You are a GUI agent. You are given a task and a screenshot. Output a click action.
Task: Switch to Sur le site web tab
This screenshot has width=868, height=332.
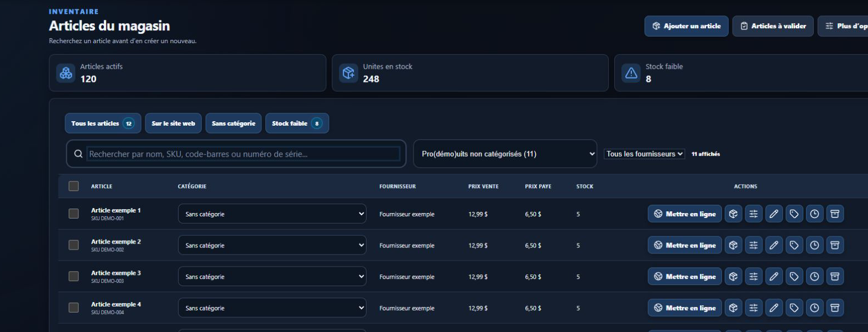173,123
